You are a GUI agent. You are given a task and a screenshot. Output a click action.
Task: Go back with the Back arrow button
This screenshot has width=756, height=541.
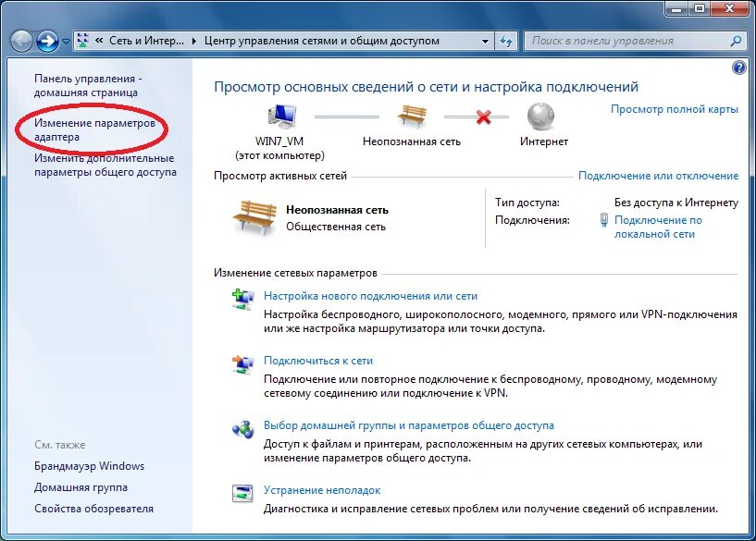coord(21,42)
